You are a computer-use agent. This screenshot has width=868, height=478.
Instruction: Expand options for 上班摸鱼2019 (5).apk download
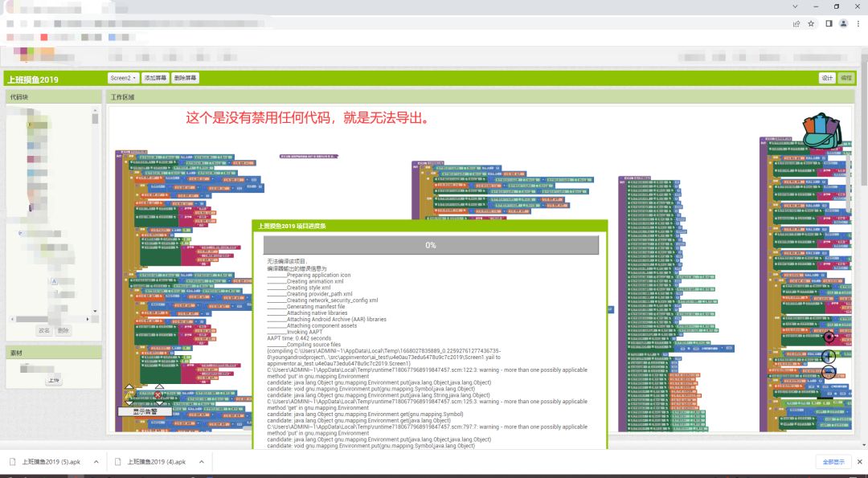pos(96,462)
